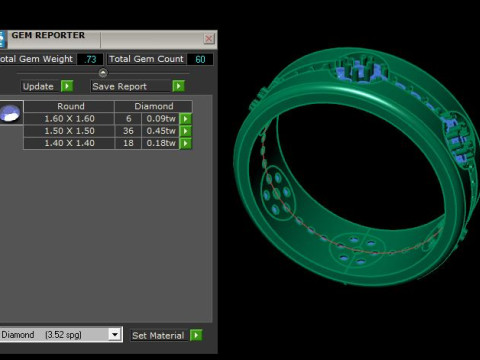Click the 0.18tw weight cell
The height and width of the screenshot is (360, 480).
tap(161, 143)
